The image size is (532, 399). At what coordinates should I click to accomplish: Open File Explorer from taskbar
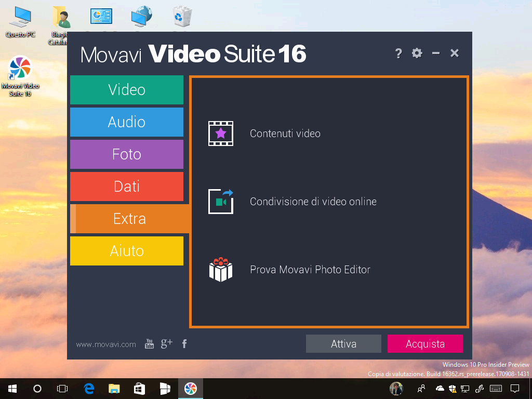click(114, 389)
